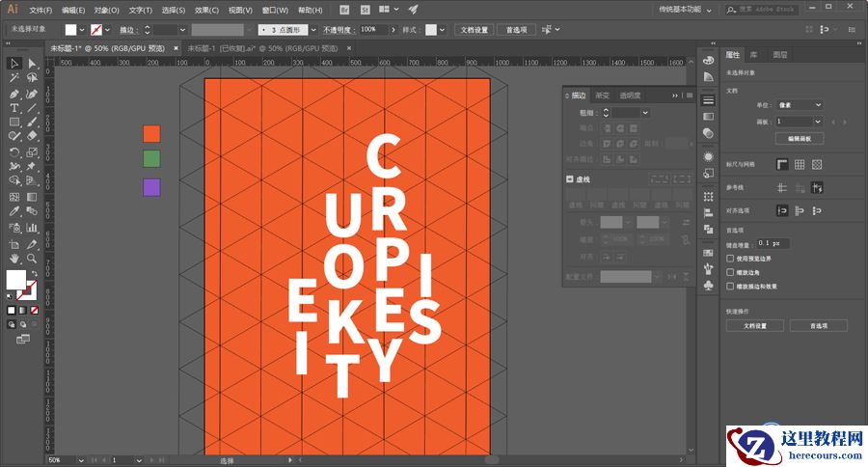Select the Hand tool

click(x=14, y=259)
